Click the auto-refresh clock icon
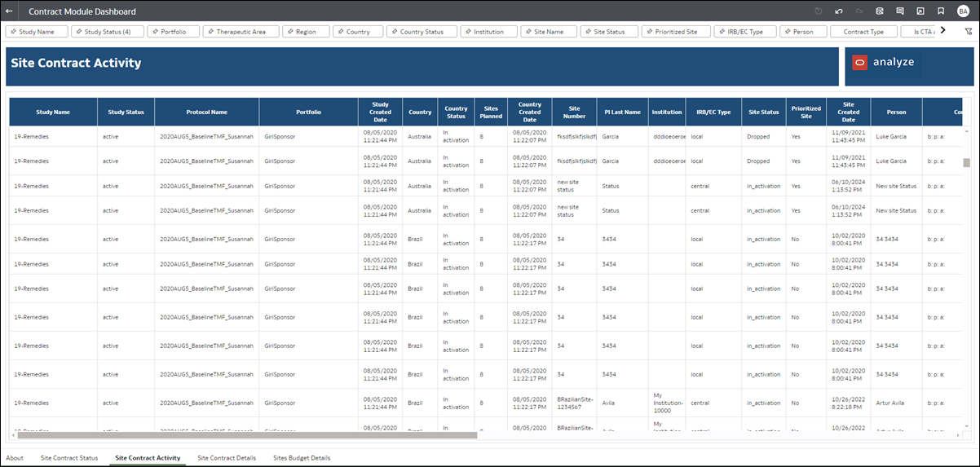The image size is (980, 467). [x=819, y=11]
